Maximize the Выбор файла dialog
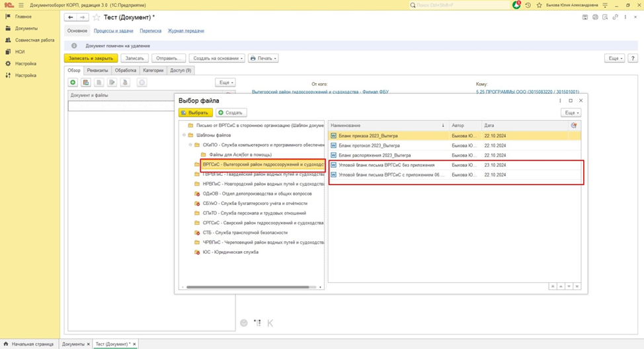Viewport: 644px width, 349px height. coord(571,100)
